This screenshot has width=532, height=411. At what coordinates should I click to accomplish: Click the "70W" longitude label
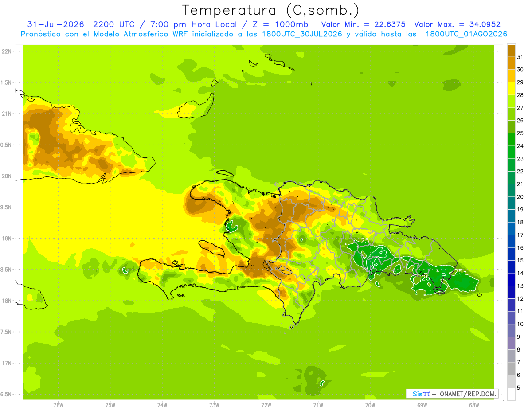point(370,405)
